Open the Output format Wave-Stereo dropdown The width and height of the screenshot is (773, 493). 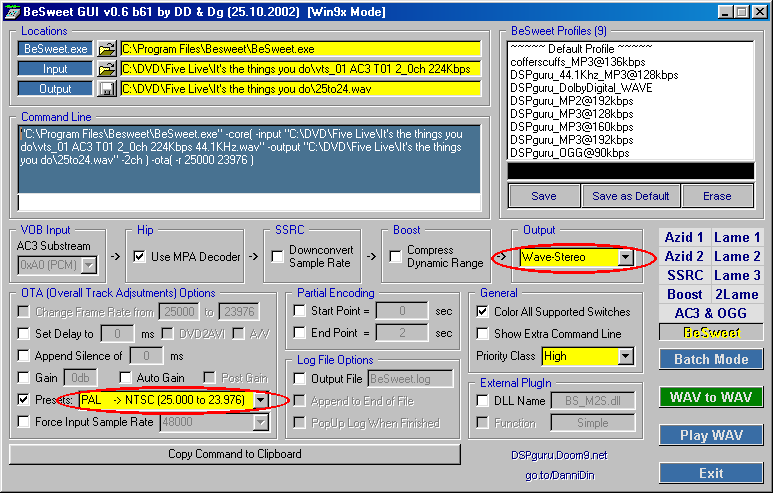click(x=625, y=257)
